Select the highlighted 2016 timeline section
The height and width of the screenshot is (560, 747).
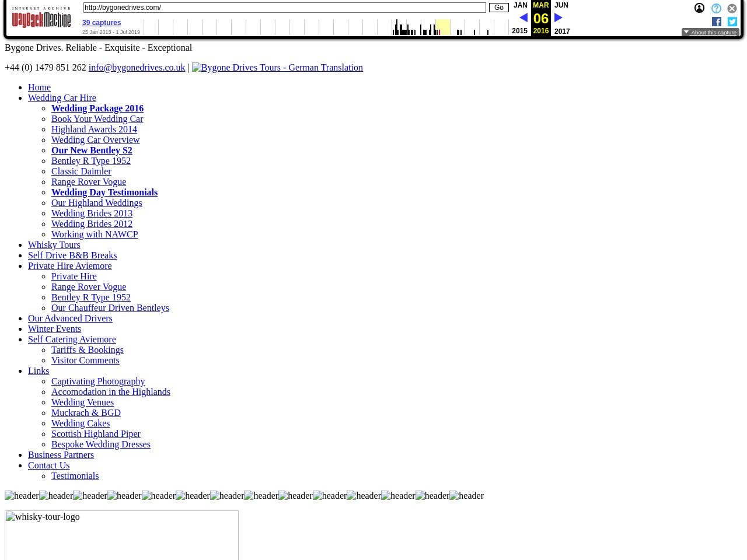443,27
